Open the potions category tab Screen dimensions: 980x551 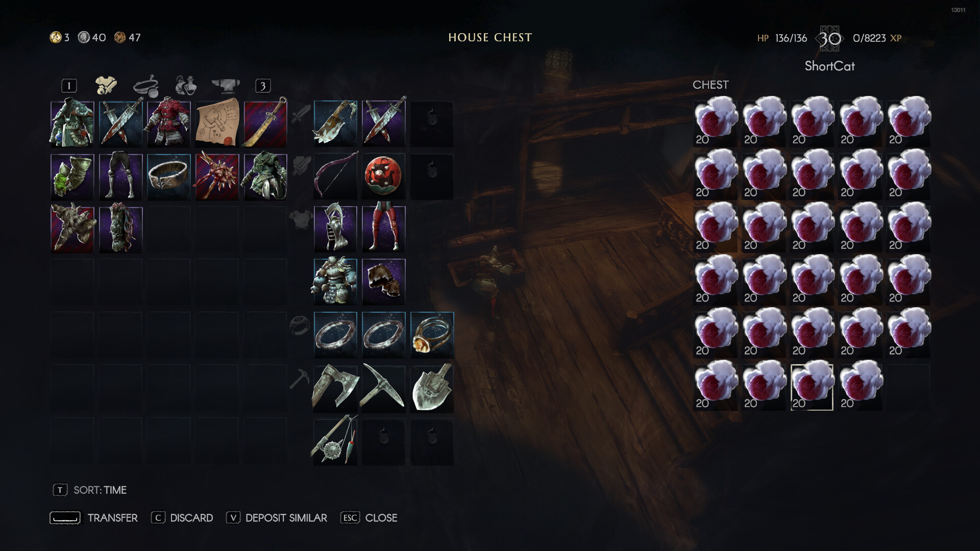coord(186,85)
